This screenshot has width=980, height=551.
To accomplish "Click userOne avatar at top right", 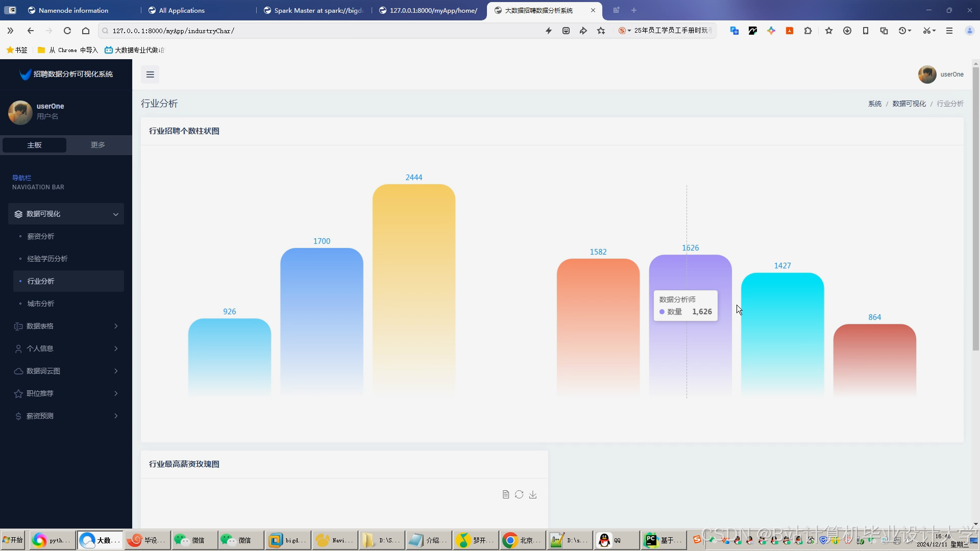I will [927, 74].
